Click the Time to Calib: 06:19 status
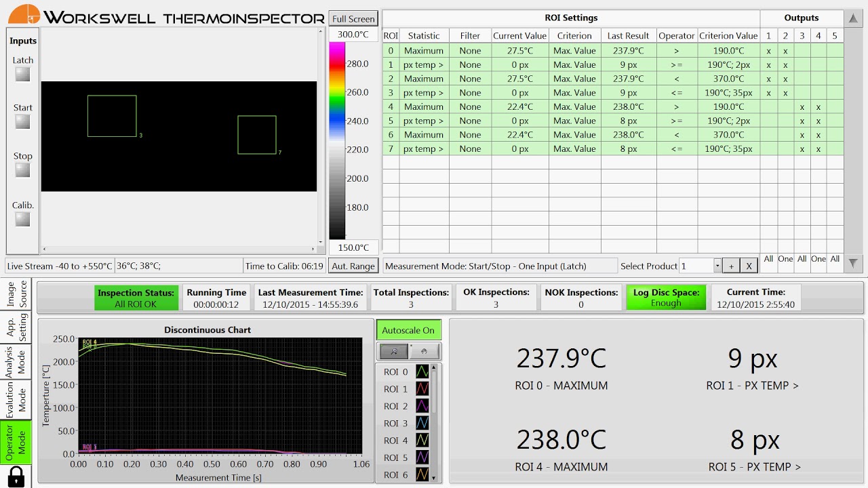 click(284, 266)
